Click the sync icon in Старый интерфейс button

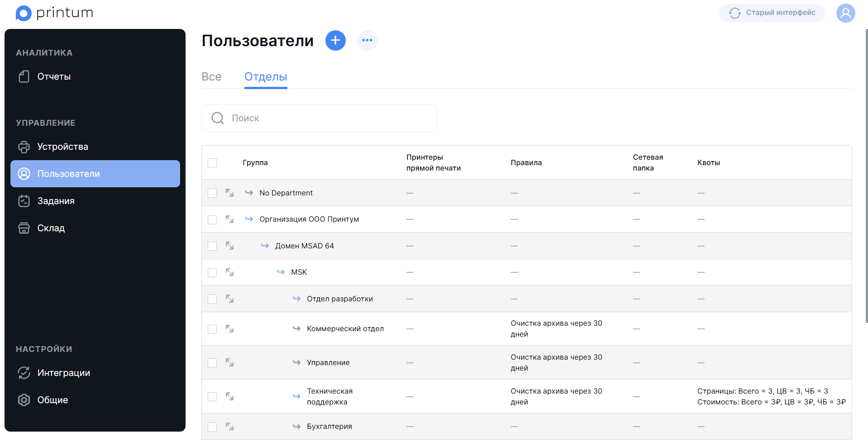tap(735, 13)
